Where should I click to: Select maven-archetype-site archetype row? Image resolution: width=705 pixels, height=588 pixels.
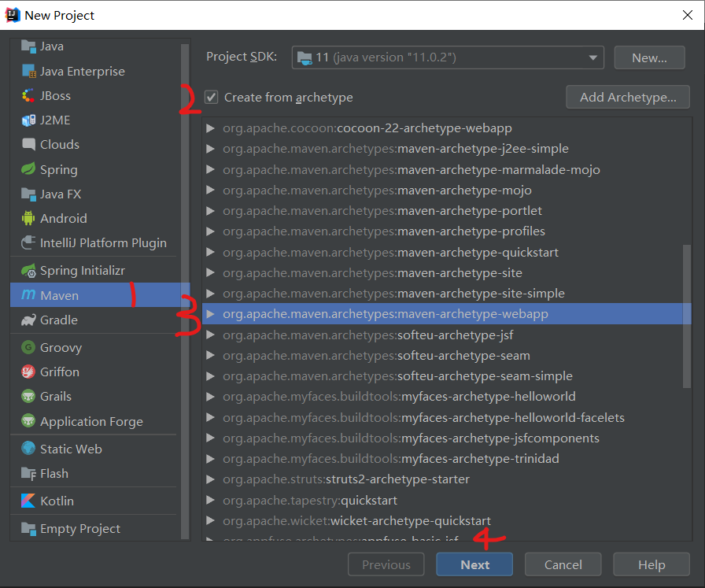pyautogui.click(x=446, y=272)
